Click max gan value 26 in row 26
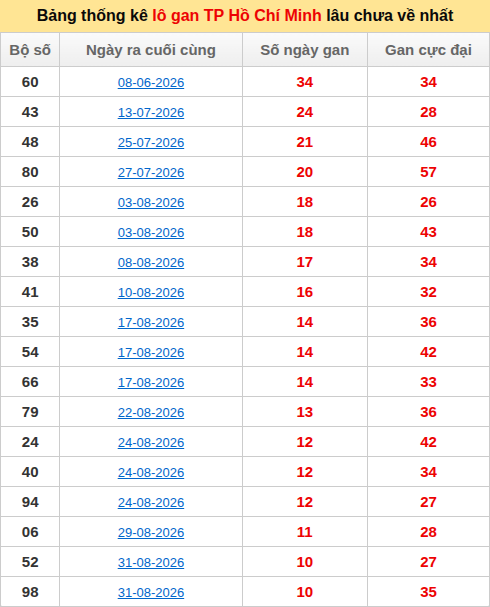 [x=428, y=202]
